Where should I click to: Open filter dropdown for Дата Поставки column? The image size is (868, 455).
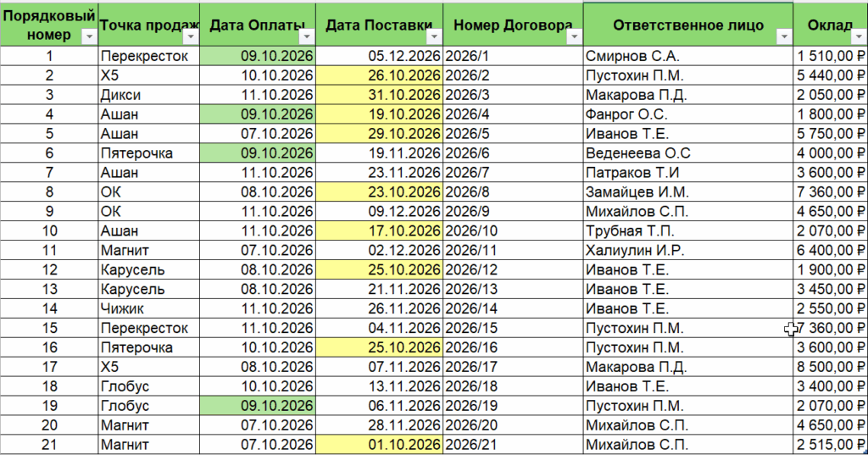434,36
